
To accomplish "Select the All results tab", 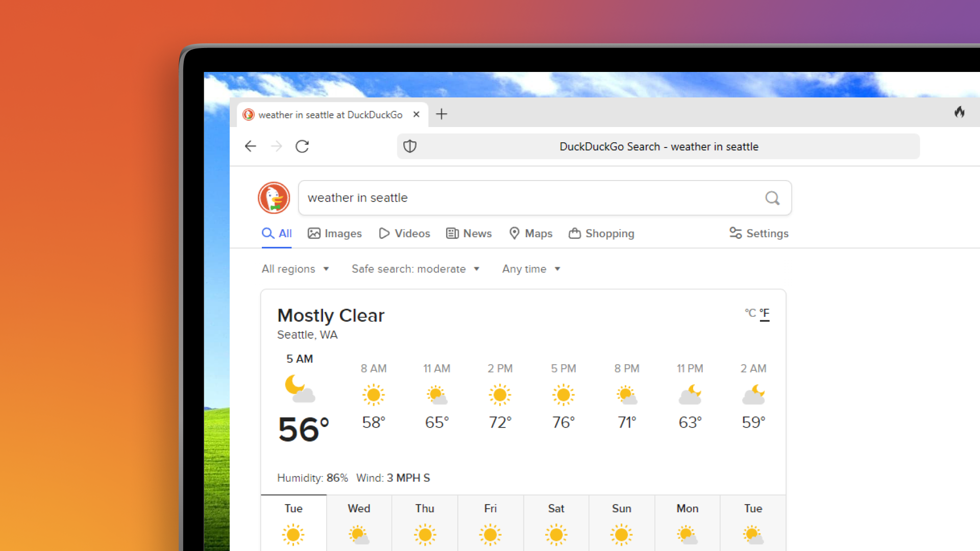I will pyautogui.click(x=277, y=234).
